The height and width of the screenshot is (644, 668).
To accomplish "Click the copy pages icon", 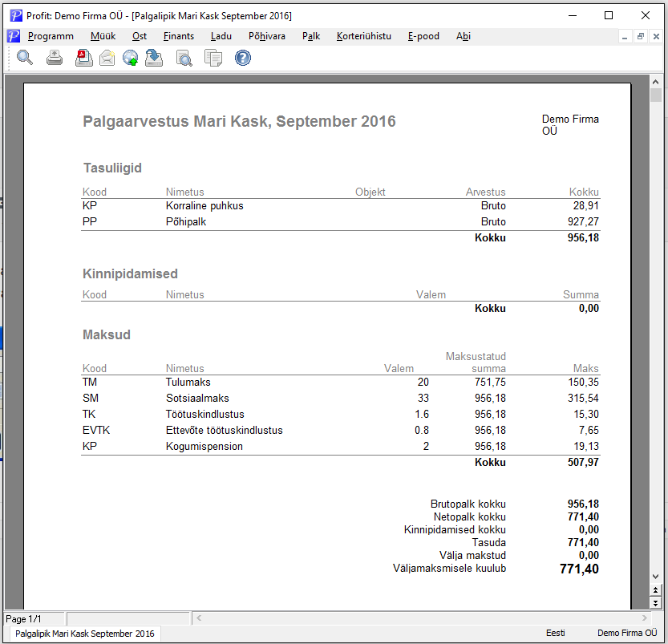I will [213, 58].
